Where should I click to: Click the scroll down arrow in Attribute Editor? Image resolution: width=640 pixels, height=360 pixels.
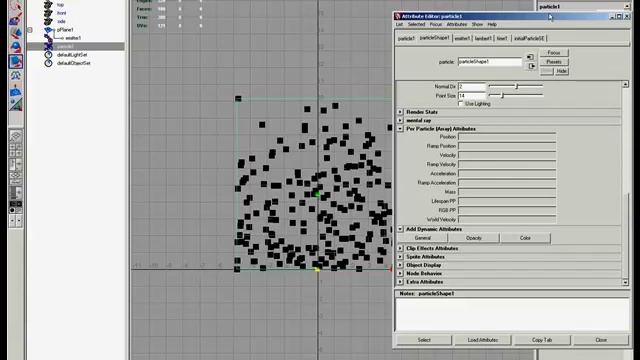coord(625,282)
